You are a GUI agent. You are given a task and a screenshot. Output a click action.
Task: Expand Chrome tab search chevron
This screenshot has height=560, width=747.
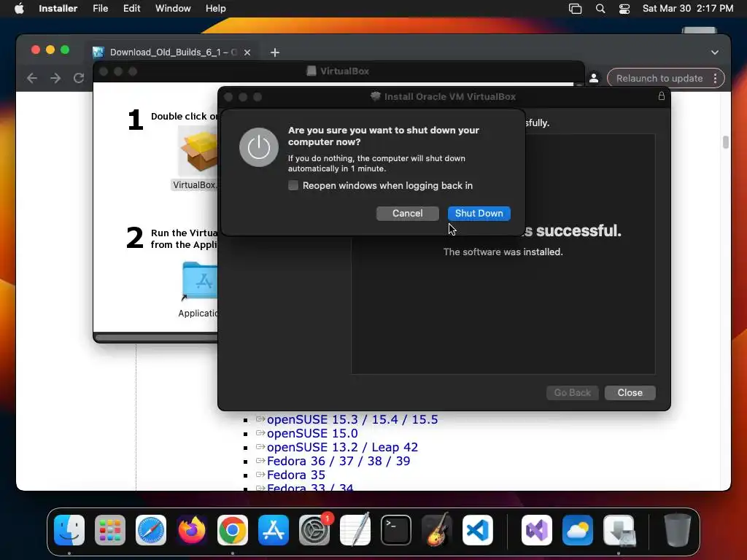point(715,52)
